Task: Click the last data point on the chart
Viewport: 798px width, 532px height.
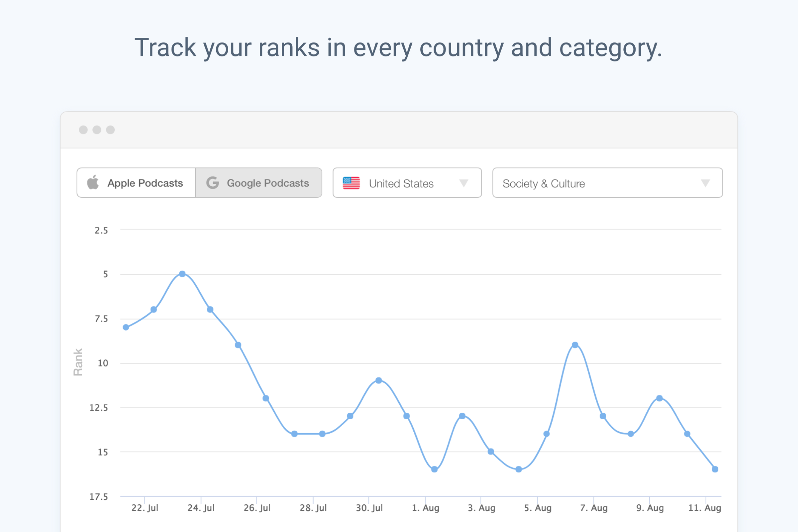Action: pyautogui.click(x=715, y=469)
